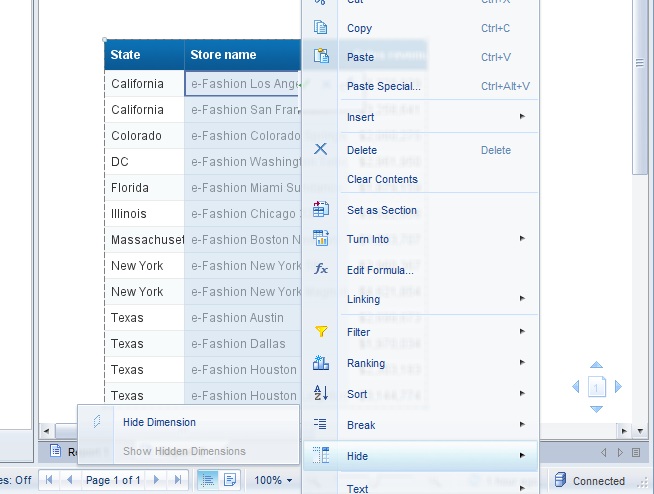Screen dimensions: 654x494
Task: Select cell e-Fashion Los Angeles
Action: click(x=242, y=83)
